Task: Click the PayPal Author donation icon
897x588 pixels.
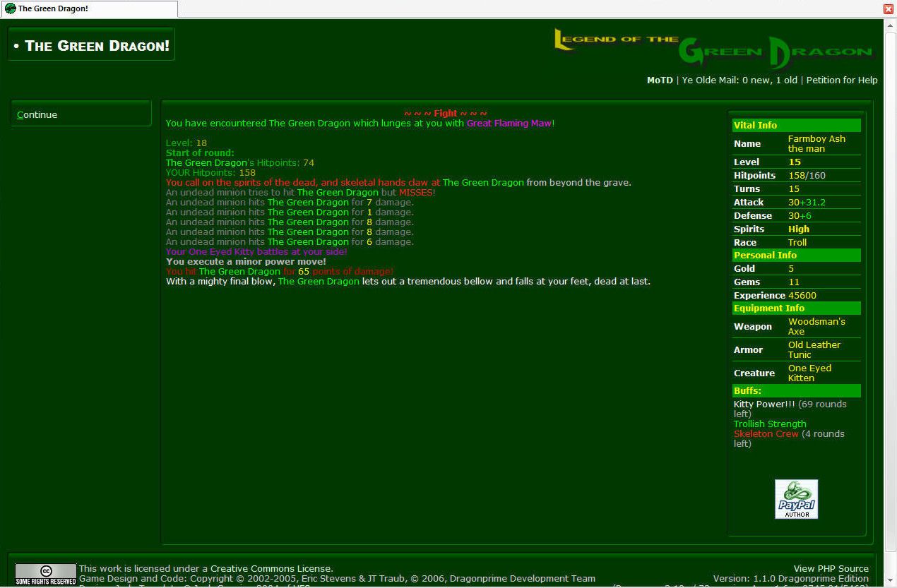Action: pos(796,499)
